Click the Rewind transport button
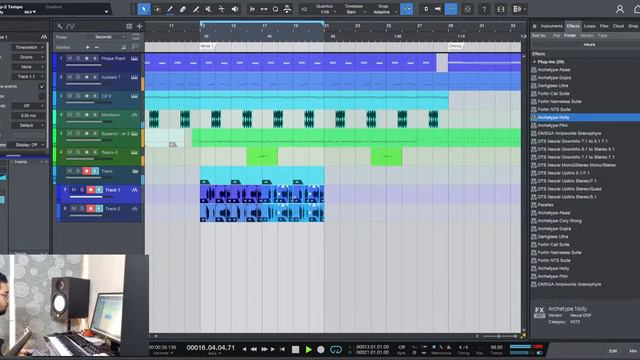Image resolution: width=640 pixels, height=360 pixels. (x=254, y=349)
